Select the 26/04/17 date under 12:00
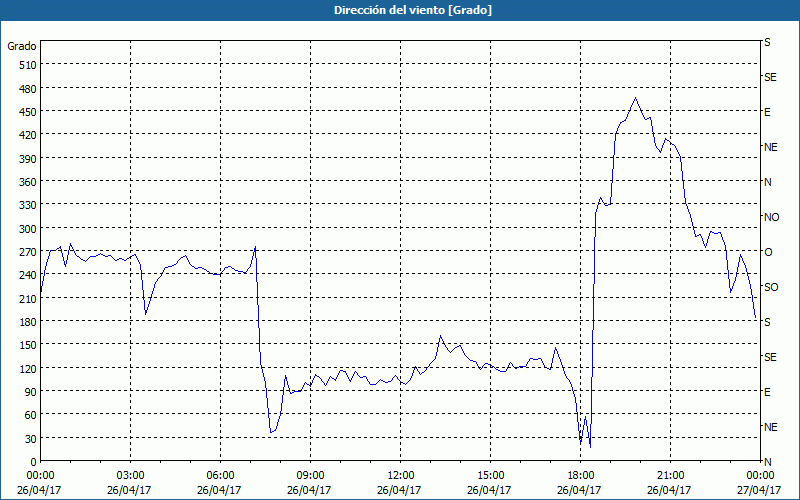The width and height of the screenshot is (800, 500). tap(399, 490)
